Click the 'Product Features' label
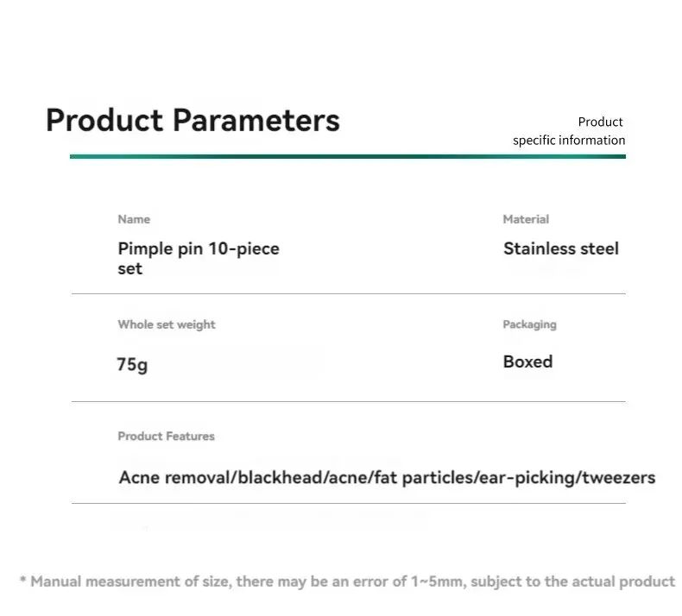Screen dimensions: 682x616 166,436
